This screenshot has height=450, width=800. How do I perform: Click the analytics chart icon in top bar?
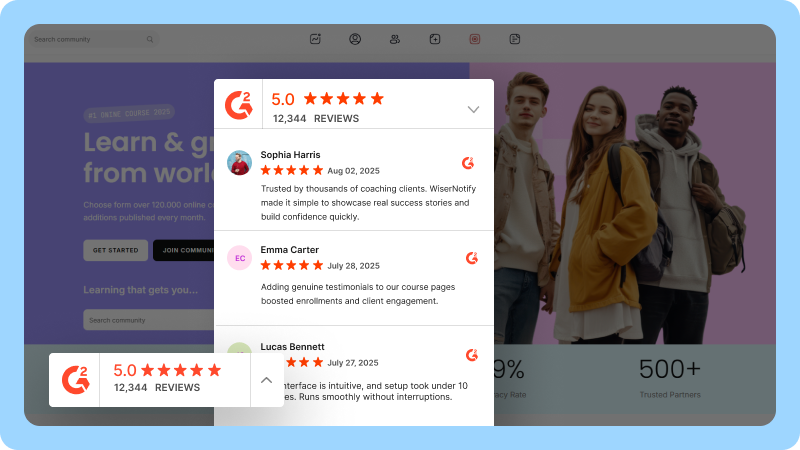pyautogui.click(x=315, y=39)
